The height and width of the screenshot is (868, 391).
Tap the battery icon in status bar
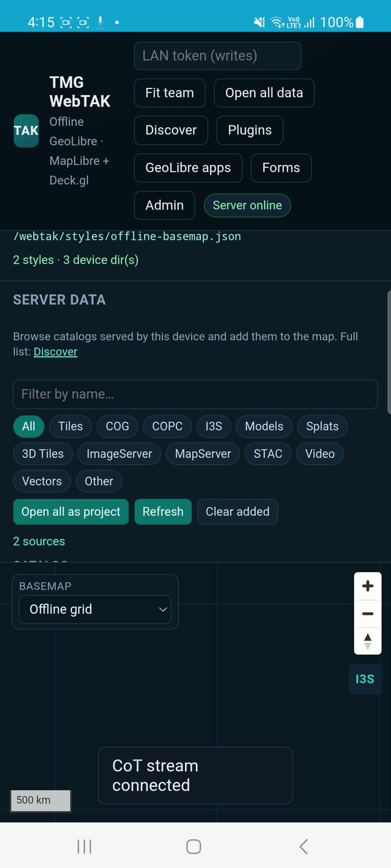click(x=360, y=22)
